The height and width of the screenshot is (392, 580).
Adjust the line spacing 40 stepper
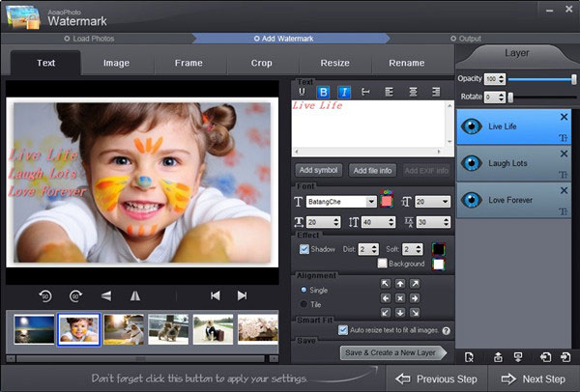pos(391,222)
